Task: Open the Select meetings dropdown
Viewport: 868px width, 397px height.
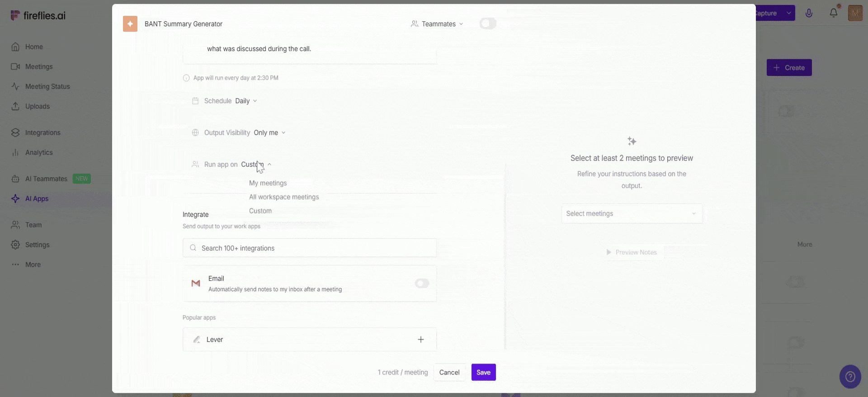Action: click(632, 213)
